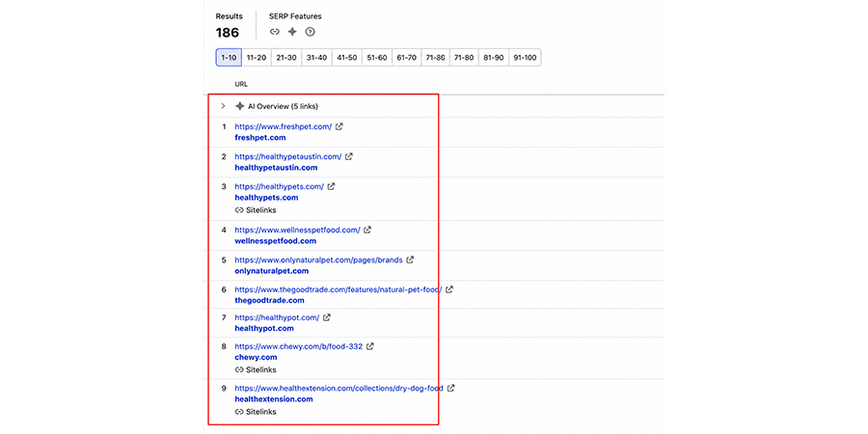Click the AI sparkle icon under SERP Features
868x434 pixels.
click(x=292, y=32)
